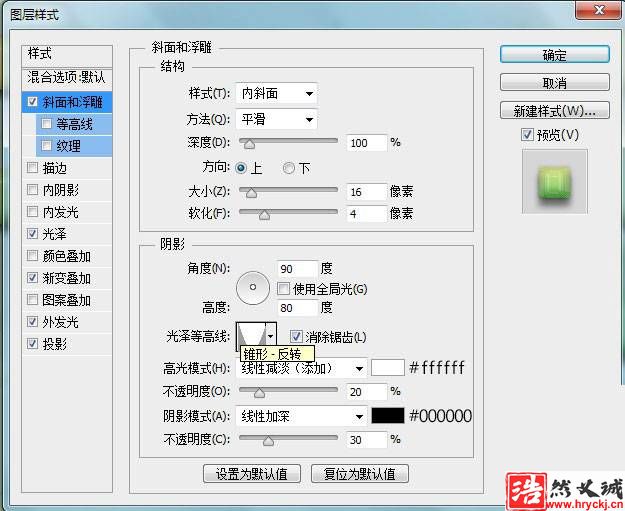Open the 描边 settings row

tap(67, 168)
